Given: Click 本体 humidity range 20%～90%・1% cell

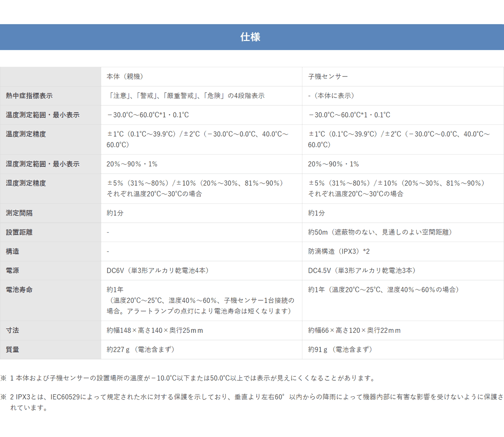Looking at the screenshot, I should 202,164.
